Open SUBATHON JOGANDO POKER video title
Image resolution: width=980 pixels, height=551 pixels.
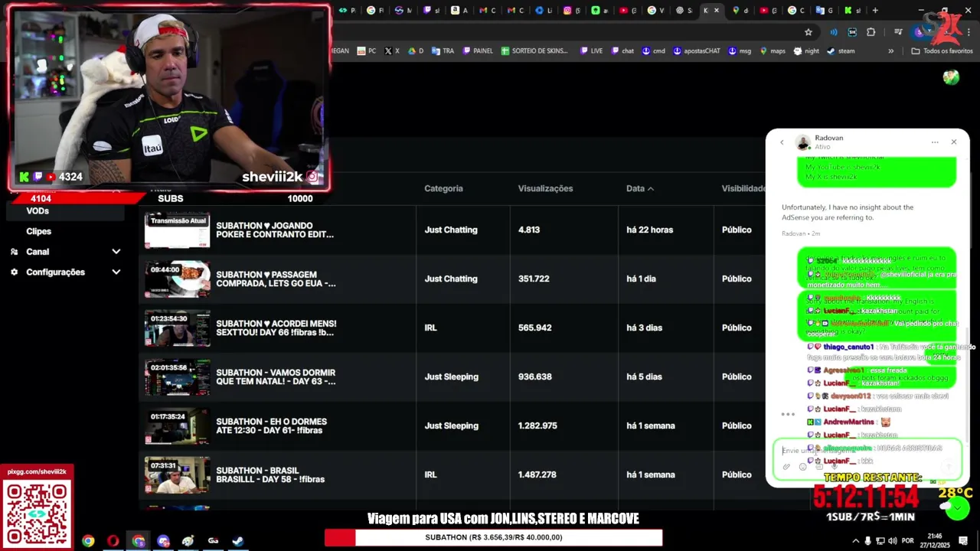tap(274, 230)
